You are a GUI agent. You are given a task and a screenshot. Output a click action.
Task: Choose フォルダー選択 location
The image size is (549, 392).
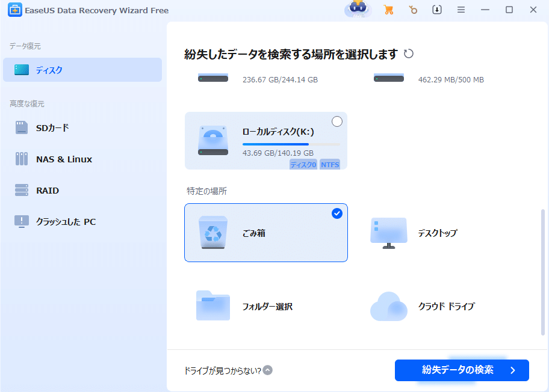(267, 307)
